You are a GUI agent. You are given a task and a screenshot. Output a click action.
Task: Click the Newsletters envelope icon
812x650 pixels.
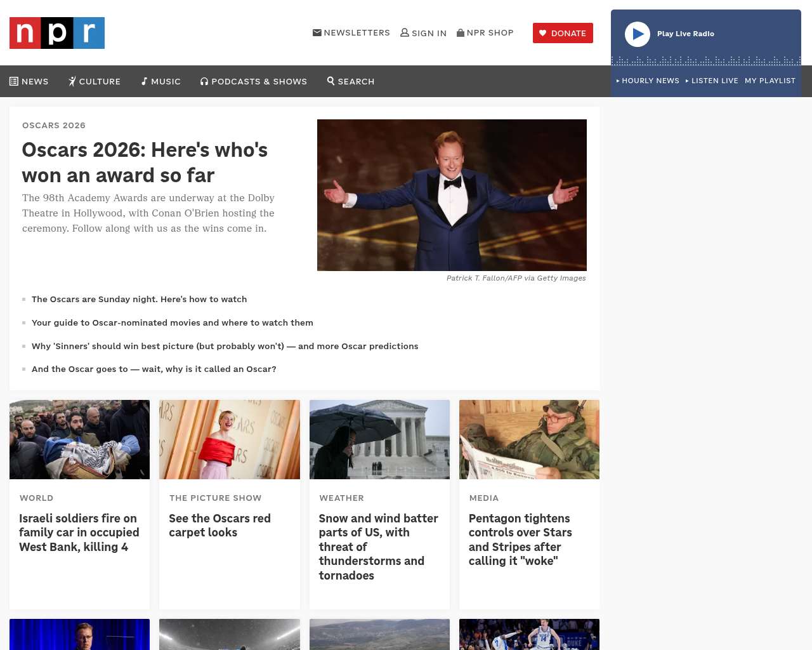click(317, 32)
